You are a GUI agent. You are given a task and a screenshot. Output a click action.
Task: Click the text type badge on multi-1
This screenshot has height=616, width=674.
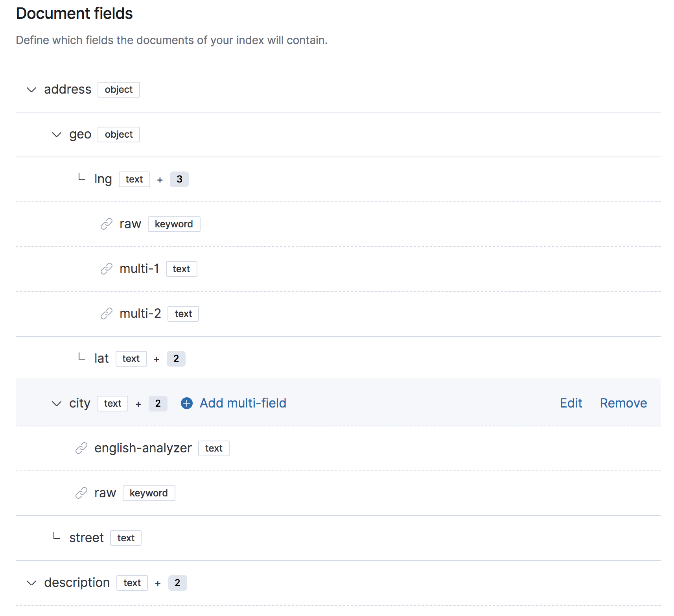tap(182, 269)
